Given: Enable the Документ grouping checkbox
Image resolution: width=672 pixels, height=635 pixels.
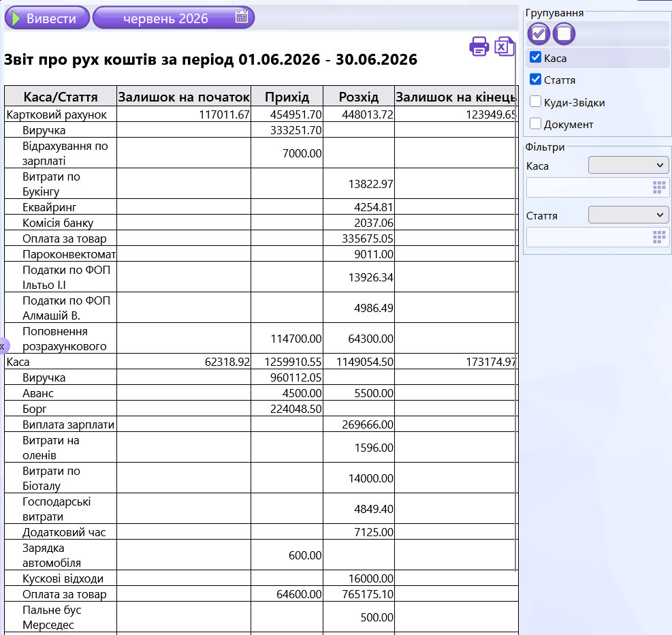Looking at the screenshot, I should (535, 123).
